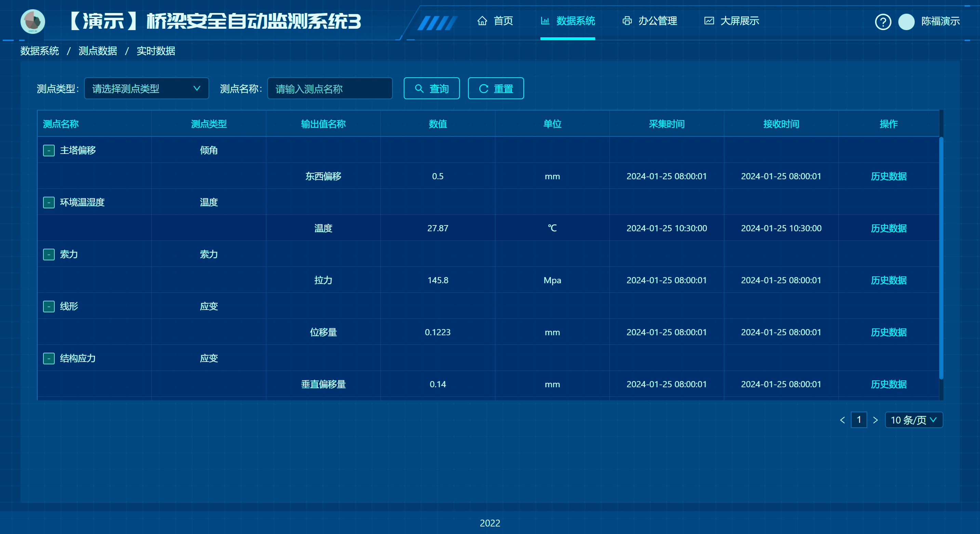Screen dimensions: 980x534
Task: Collapse the 主塔偏移 row
Action: pos(49,150)
